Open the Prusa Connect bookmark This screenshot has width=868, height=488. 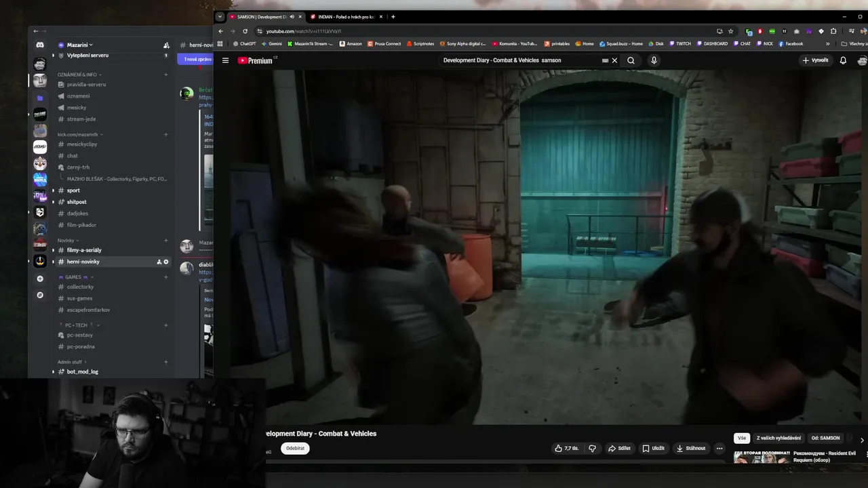coord(384,43)
